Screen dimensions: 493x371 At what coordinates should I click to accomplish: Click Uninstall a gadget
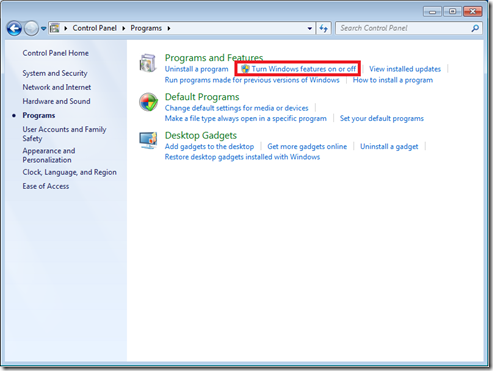[389, 147]
